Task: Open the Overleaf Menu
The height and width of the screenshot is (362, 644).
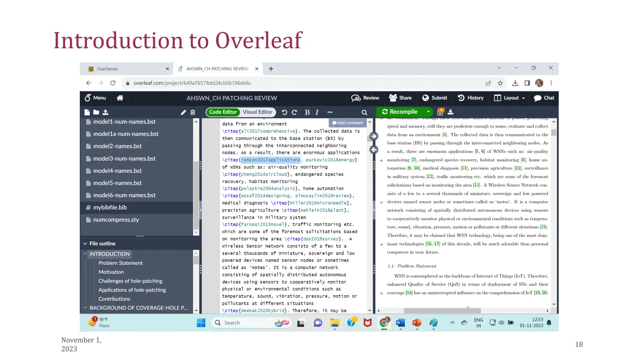Action: tap(95, 98)
